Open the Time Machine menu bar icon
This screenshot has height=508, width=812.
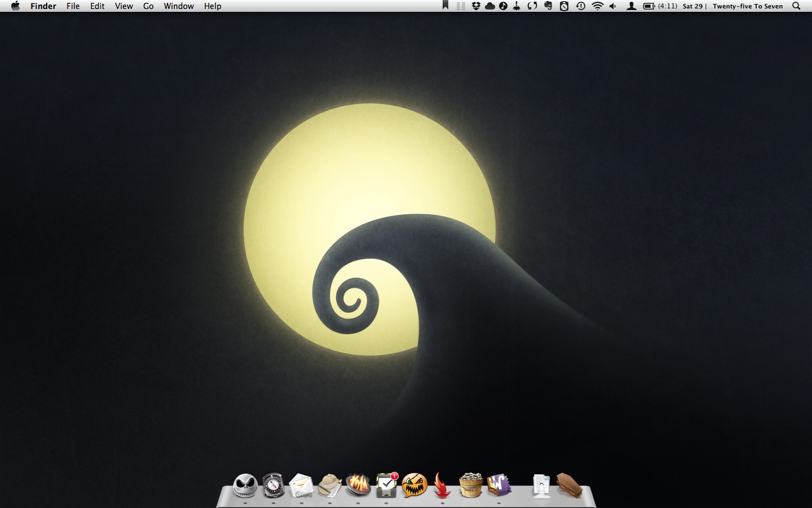point(580,6)
